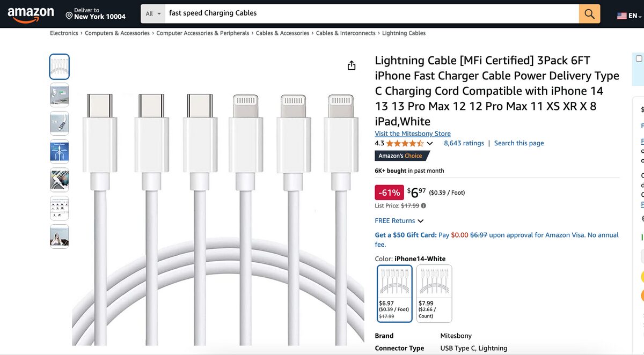The height and width of the screenshot is (355, 644).
Task: Click the Amazon's Choice badge
Action: (402, 156)
